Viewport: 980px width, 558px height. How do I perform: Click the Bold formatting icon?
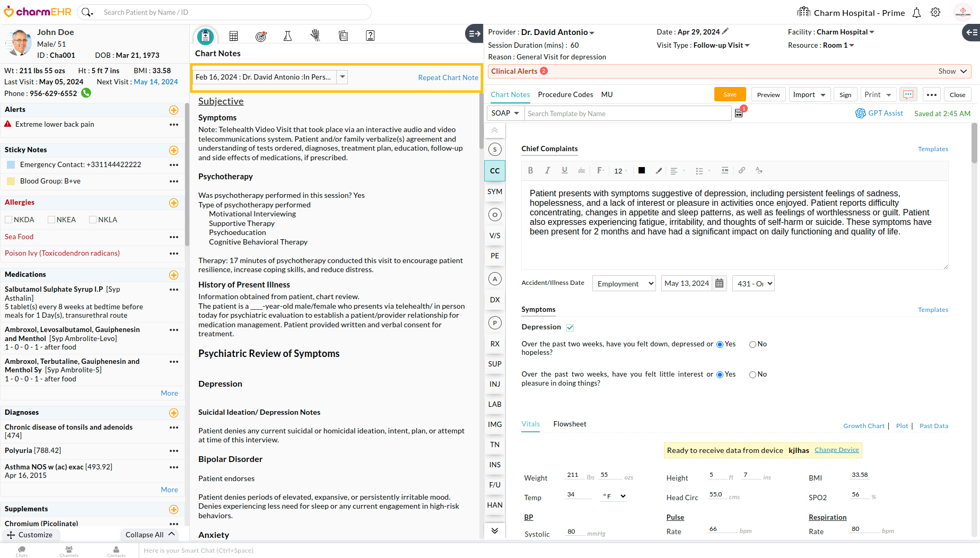coord(530,171)
